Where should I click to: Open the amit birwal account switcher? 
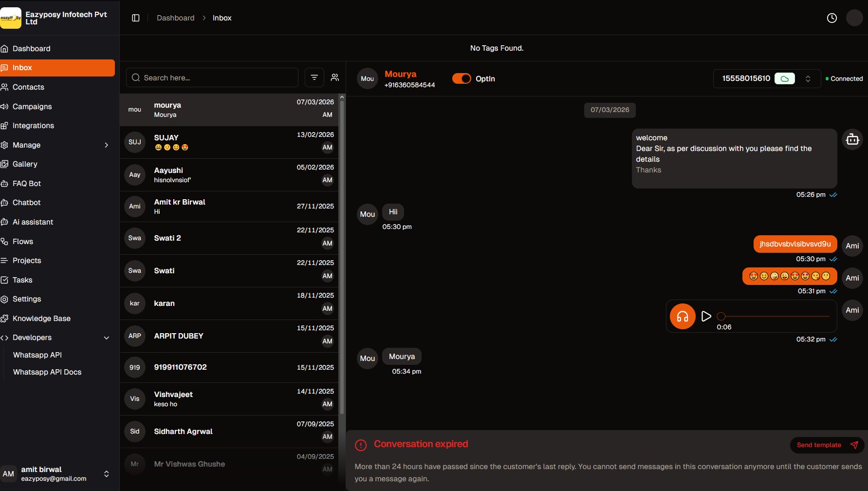coord(106,474)
